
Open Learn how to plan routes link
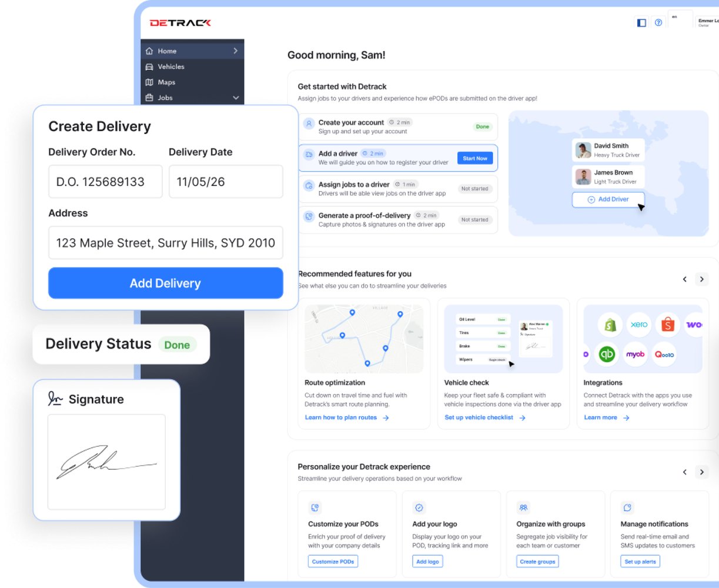coord(347,417)
